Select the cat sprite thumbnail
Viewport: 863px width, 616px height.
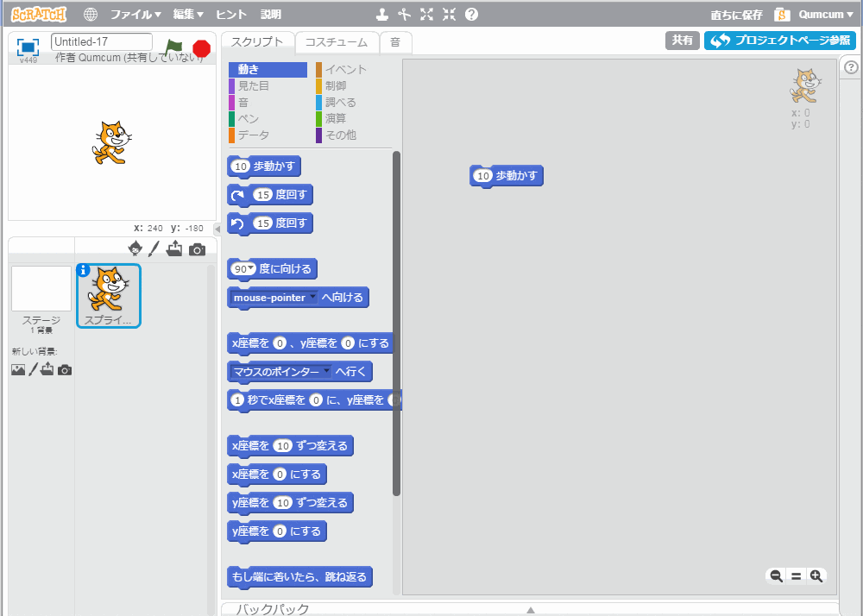[x=109, y=296]
